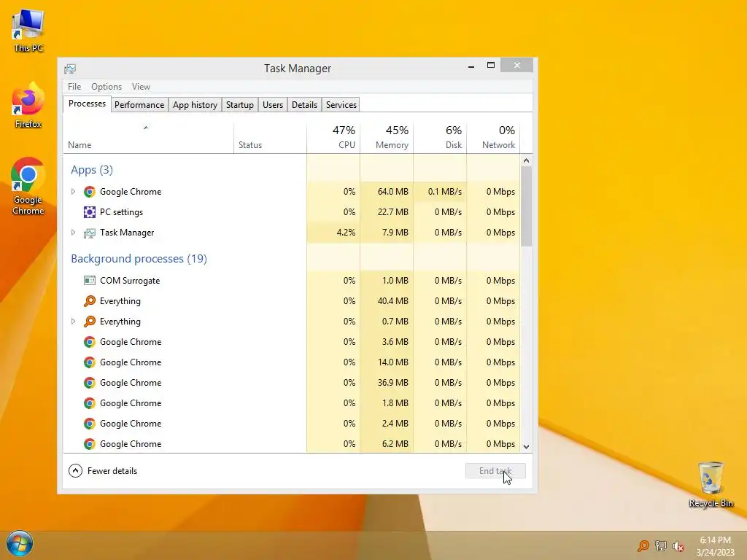
Task: Click the Task Manager title bar icon
Action: (70, 69)
